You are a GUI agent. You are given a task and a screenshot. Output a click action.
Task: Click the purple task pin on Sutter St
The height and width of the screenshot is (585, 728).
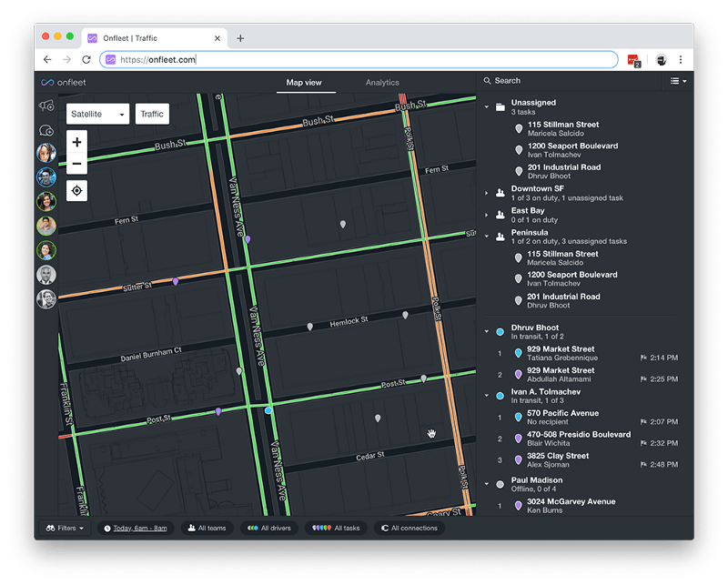(176, 281)
